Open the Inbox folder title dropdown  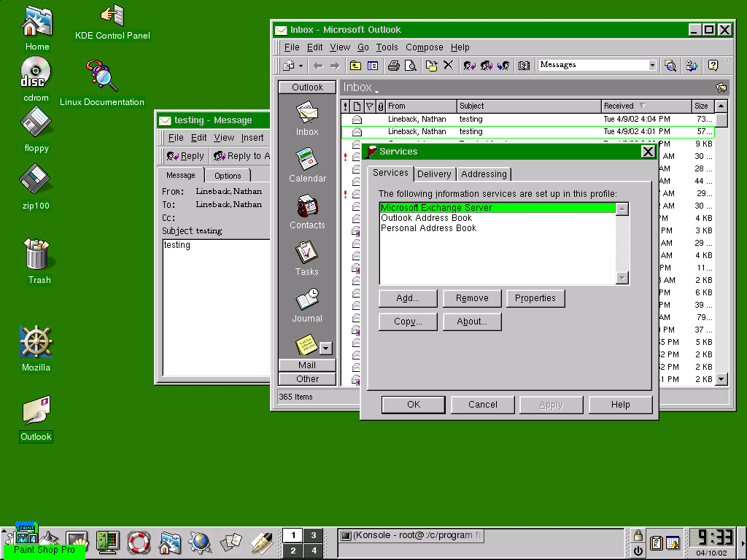360,87
